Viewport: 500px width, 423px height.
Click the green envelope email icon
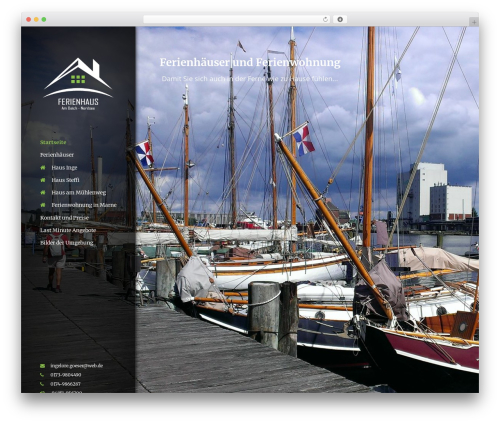pyautogui.click(x=42, y=366)
